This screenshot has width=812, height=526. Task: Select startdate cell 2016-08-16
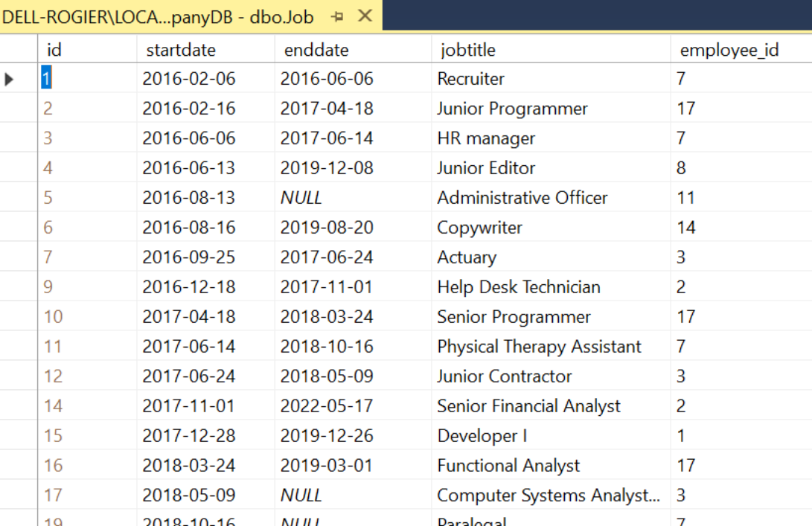[189, 228]
